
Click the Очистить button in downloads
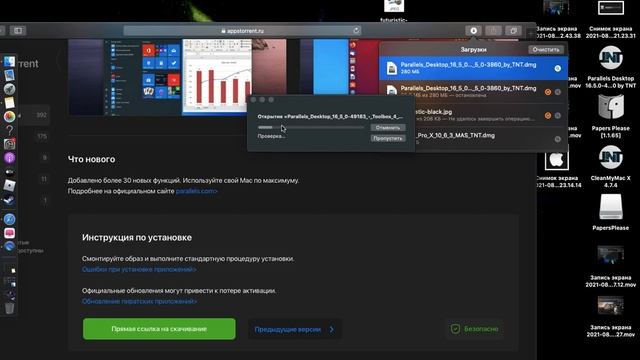coord(546,49)
